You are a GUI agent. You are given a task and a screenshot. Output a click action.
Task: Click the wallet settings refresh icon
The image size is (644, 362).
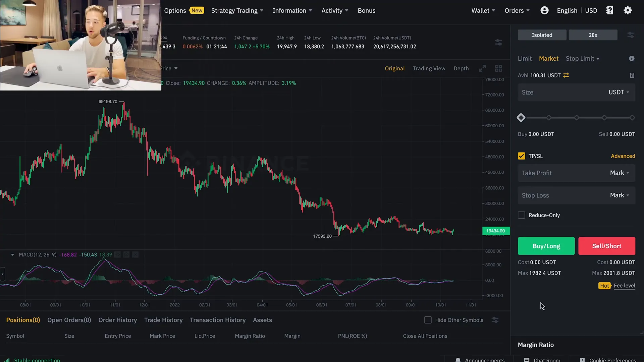(x=566, y=75)
